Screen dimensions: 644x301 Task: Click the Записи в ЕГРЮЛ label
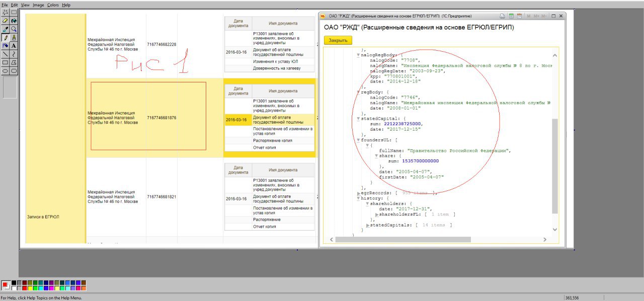[43, 217]
